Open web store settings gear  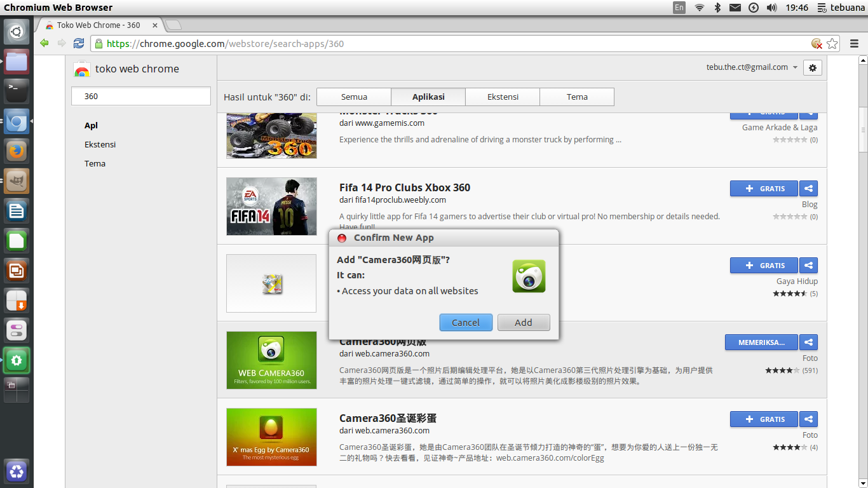(x=813, y=67)
